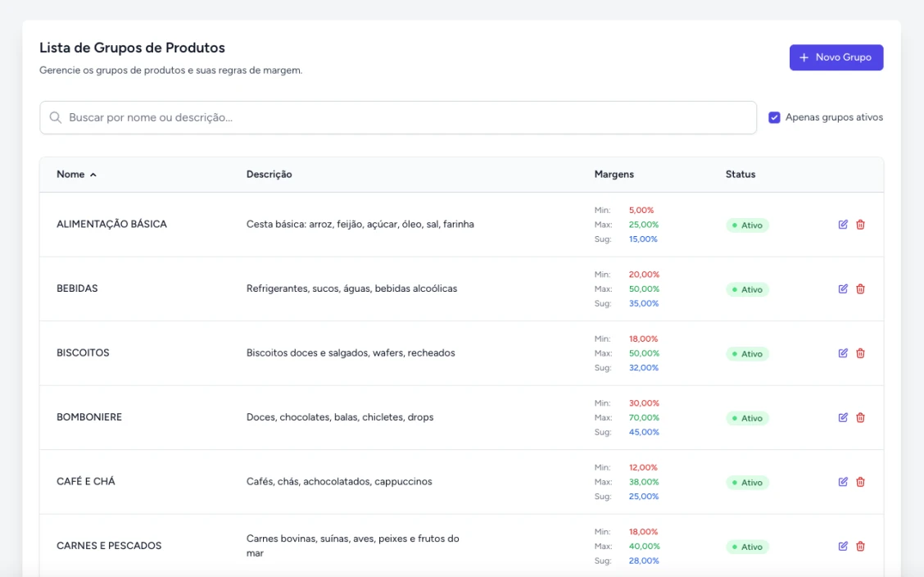Click the Margens column header
This screenshot has width=924, height=577.
(614, 175)
